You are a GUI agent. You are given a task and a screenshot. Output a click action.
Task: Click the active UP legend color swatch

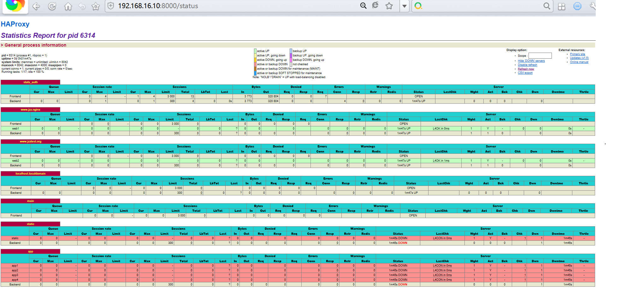255,51
